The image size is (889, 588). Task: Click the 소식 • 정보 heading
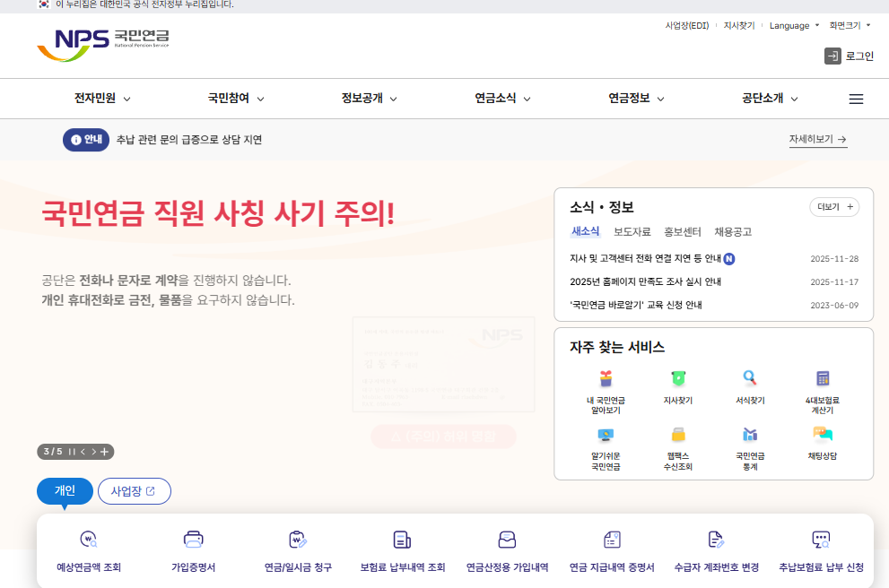602,207
